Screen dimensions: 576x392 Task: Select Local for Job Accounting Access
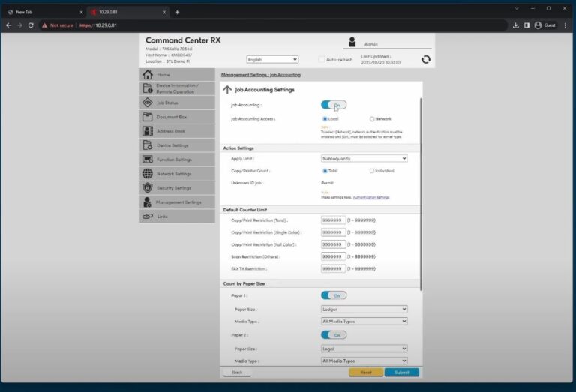(325, 119)
